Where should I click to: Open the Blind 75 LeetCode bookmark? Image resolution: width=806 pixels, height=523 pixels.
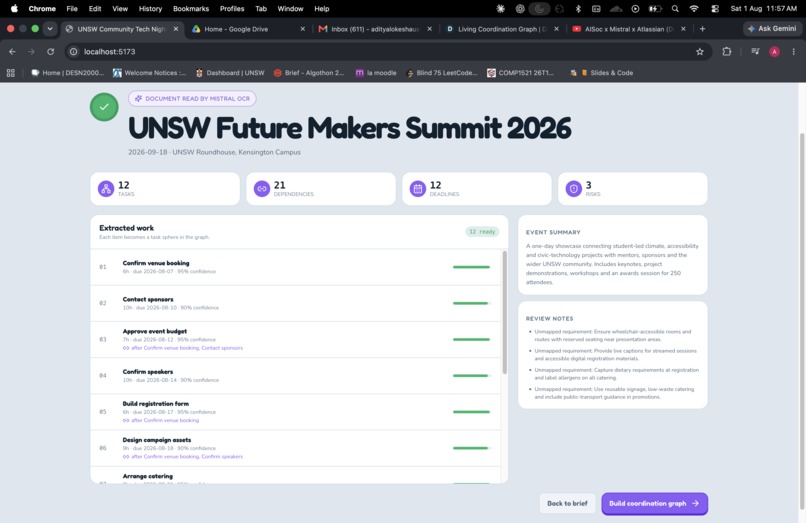pos(442,73)
